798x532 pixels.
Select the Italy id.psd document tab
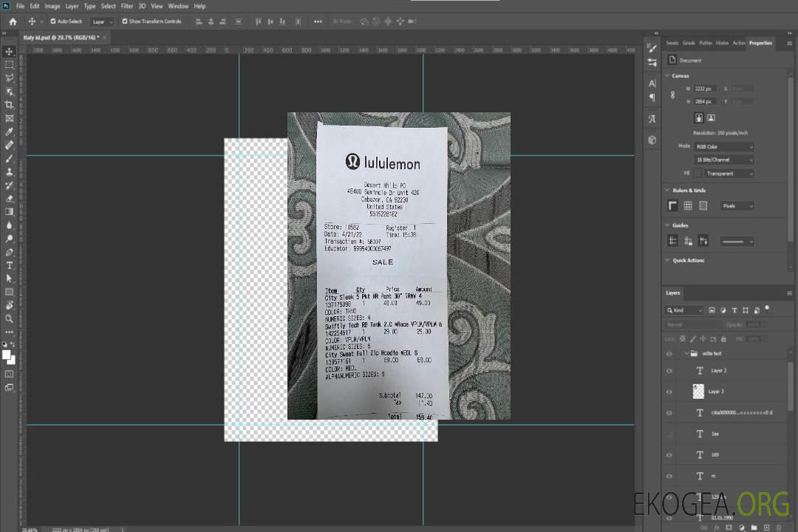(x=61, y=37)
